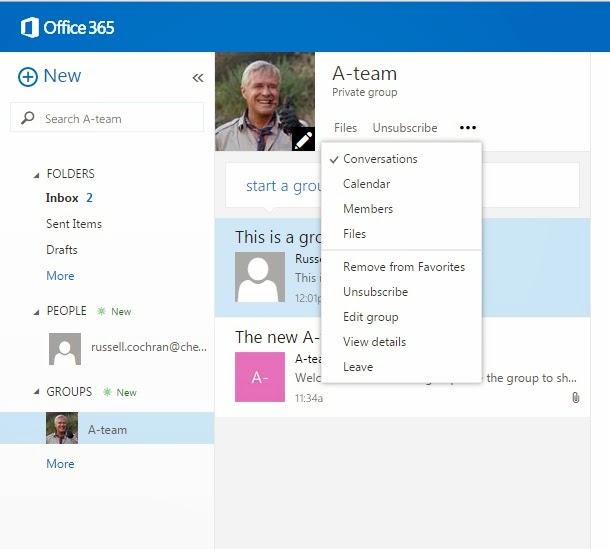Click the A-team group title
This screenshot has height=549, width=610.
(365, 74)
